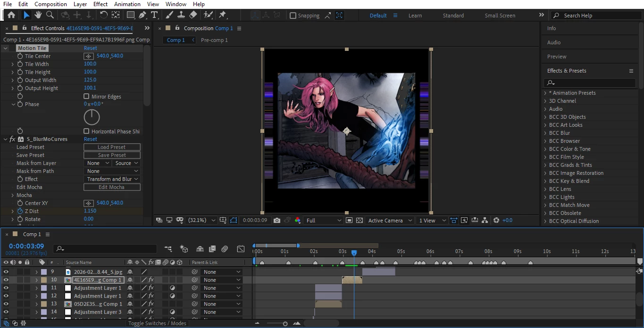Select the Puppet Pin tool

(x=222, y=15)
